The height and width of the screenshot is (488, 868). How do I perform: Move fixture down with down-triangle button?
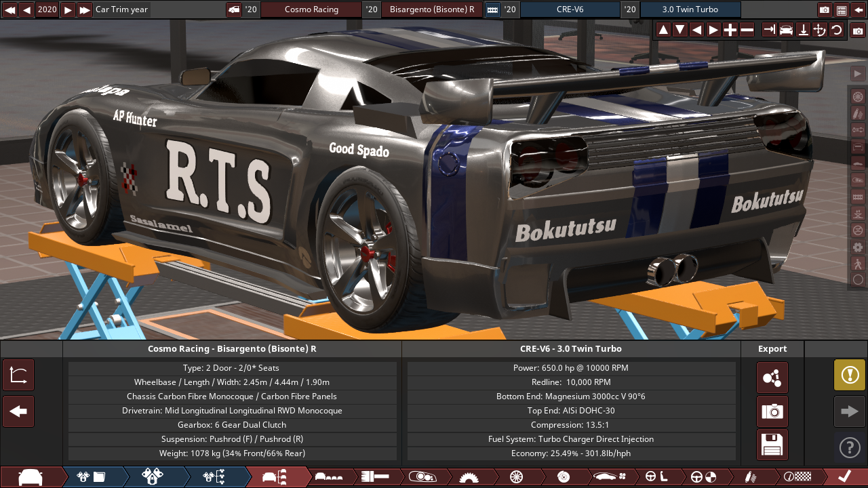pyautogui.click(x=680, y=30)
